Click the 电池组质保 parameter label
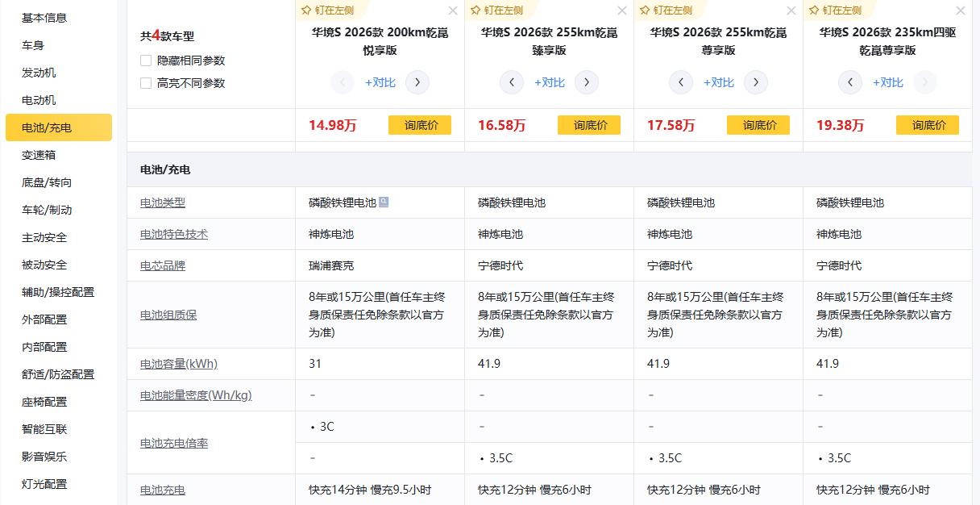The height and width of the screenshot is (505, 980). click(x=168, y=315)
